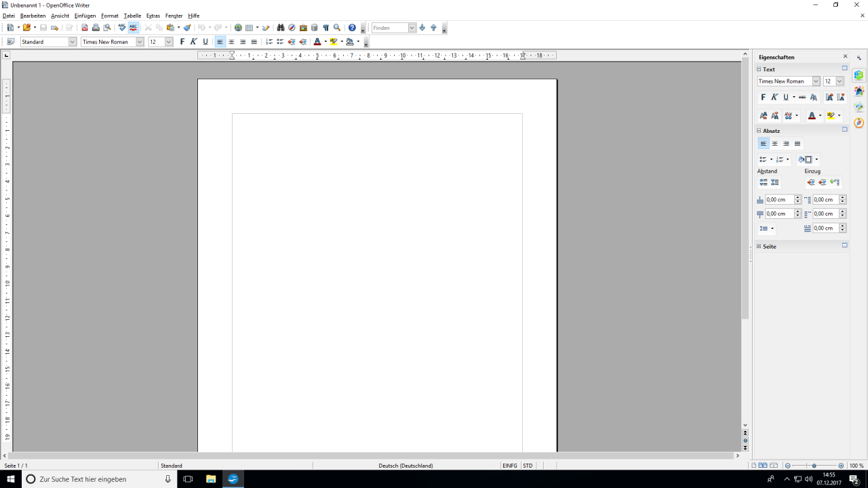
Task: Open toolbar font name Times New Roman dropdown
Action: [140, 41]
